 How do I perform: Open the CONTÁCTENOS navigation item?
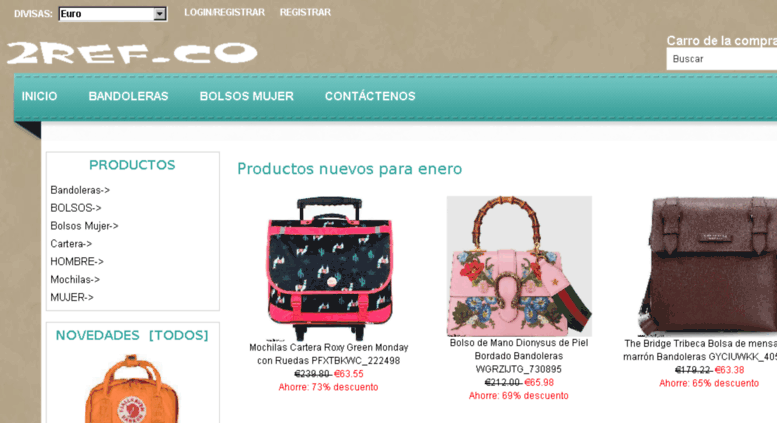pyautogui.click(x=370, y=96)
